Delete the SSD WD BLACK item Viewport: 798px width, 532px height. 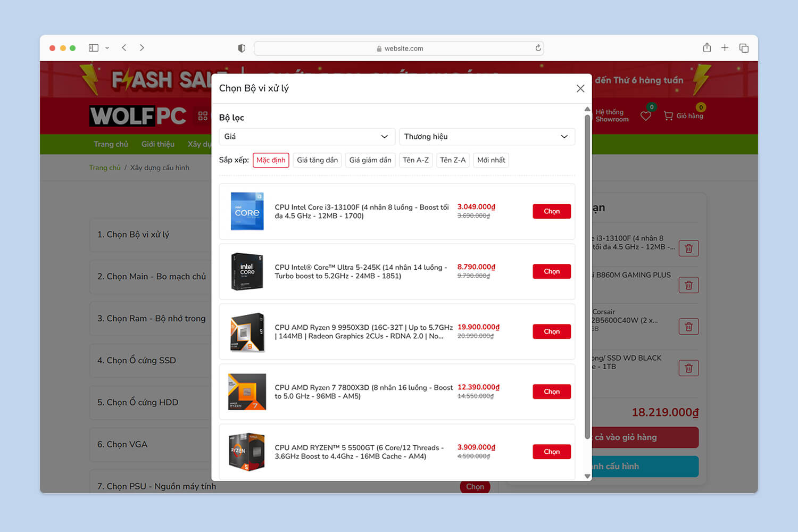pos(689,368)
